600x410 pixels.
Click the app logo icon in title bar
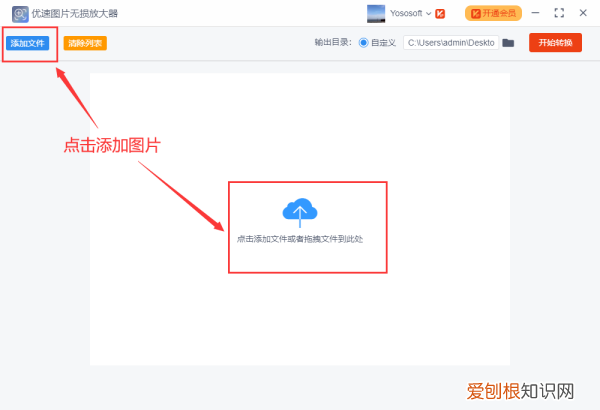click(x=20, y=14)
